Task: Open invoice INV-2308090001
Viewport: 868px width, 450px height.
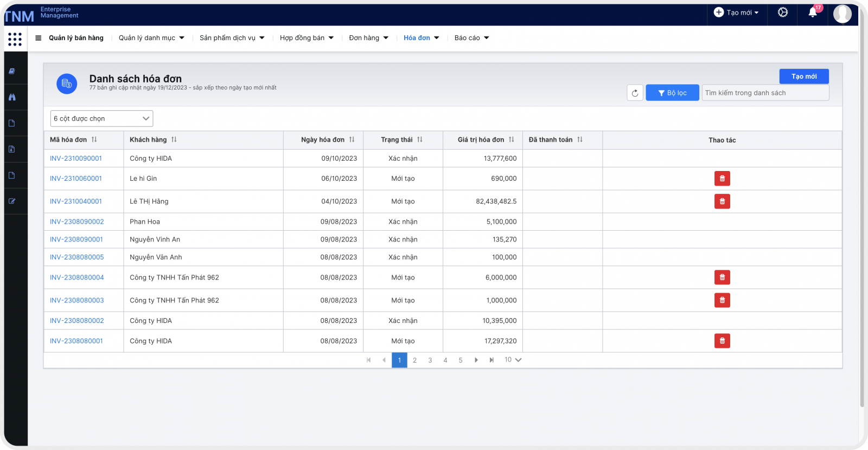Action: [x=76, y=239]
